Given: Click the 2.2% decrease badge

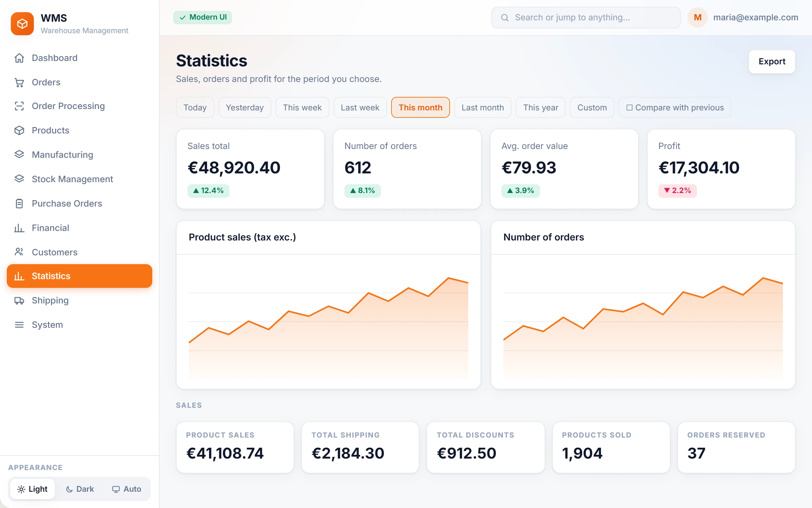Looking at the screenshot, I should (678, 191).
